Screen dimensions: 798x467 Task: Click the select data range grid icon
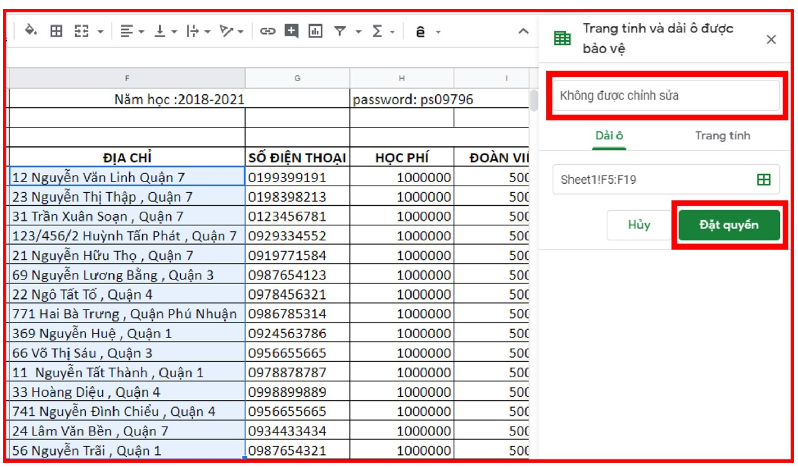(764, 180)
